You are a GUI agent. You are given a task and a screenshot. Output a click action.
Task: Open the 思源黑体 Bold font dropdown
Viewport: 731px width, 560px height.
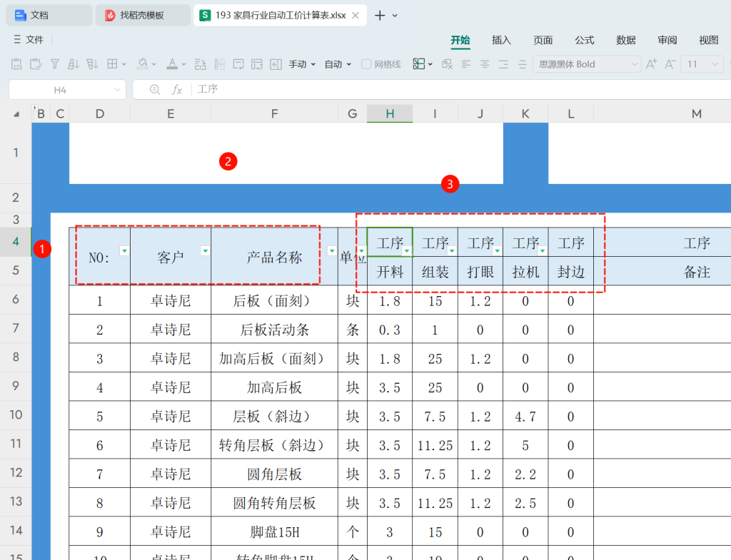pyautogui.click(x=634, y=64)
